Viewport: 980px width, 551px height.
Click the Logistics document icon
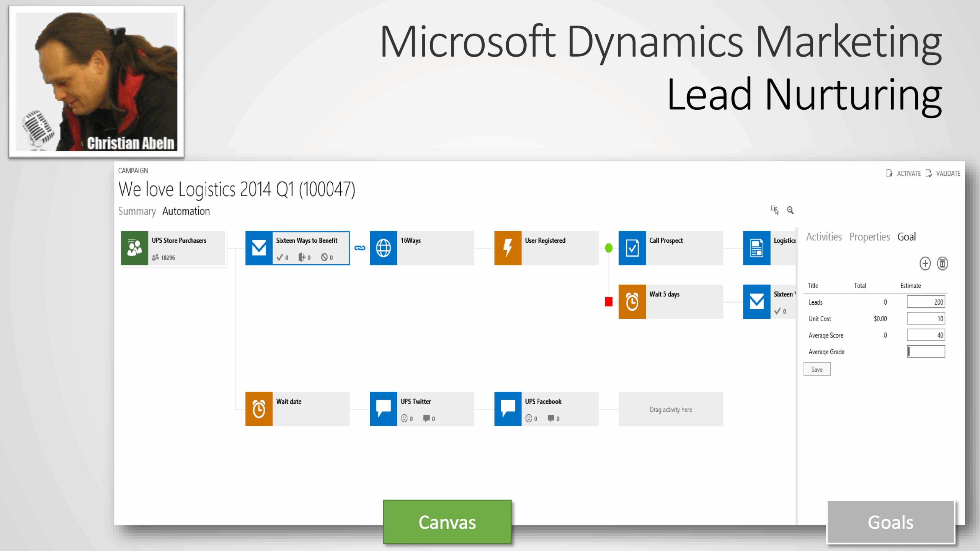pos(756,248)
